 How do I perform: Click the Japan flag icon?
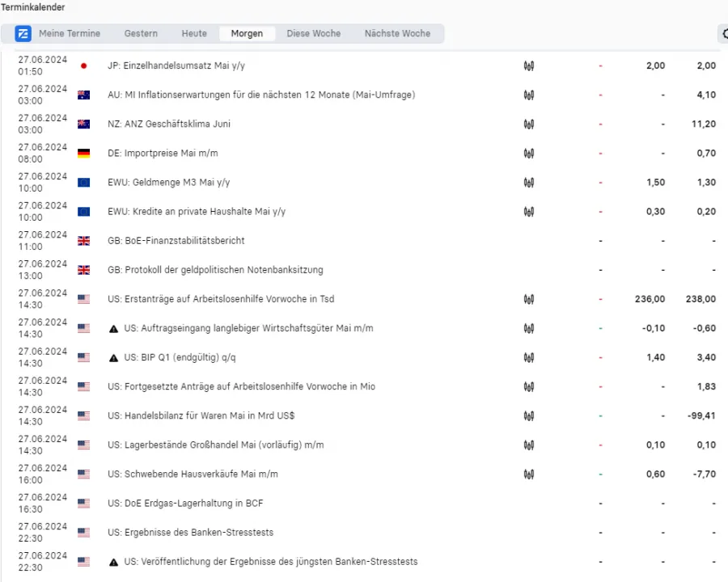[x=83, y=66]
